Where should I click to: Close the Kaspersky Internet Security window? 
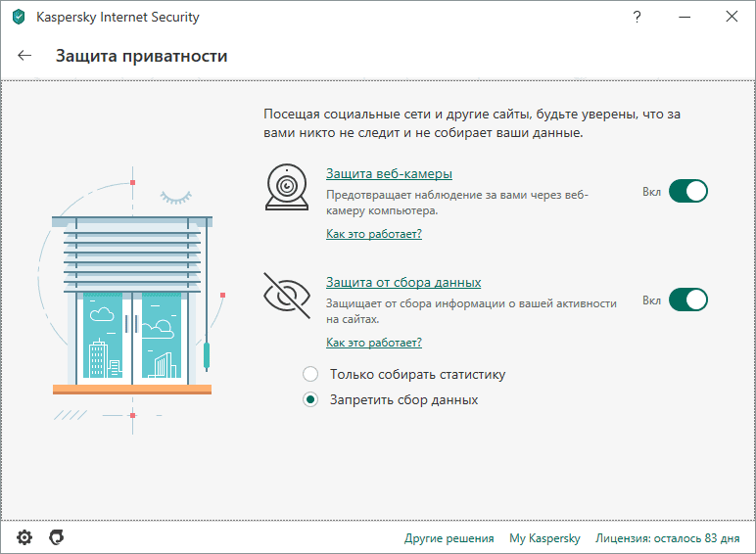tap(732, 17)
